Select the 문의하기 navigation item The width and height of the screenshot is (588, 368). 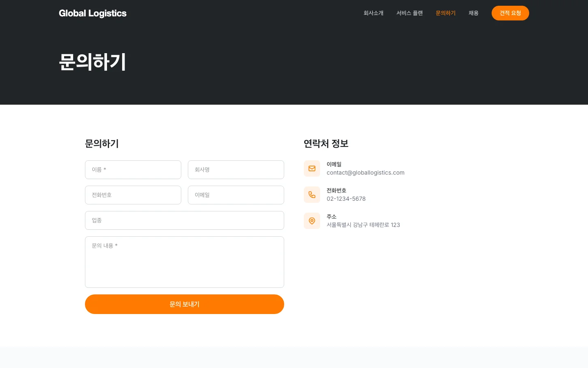445,13
